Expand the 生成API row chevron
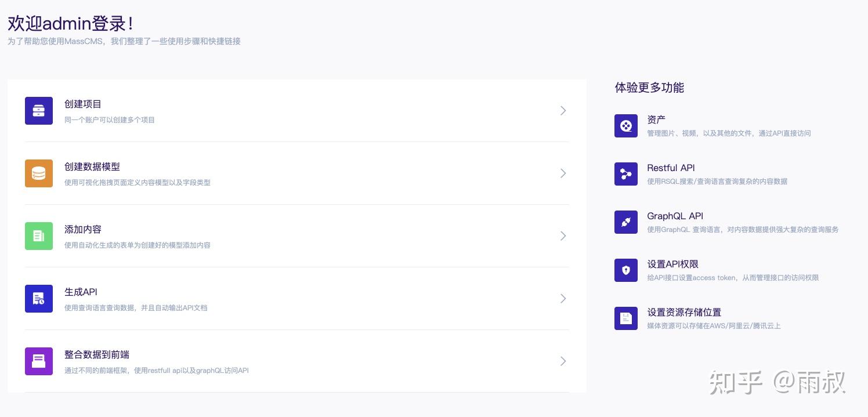The height and width of the screenshot is (417, 868). point(563,299)
